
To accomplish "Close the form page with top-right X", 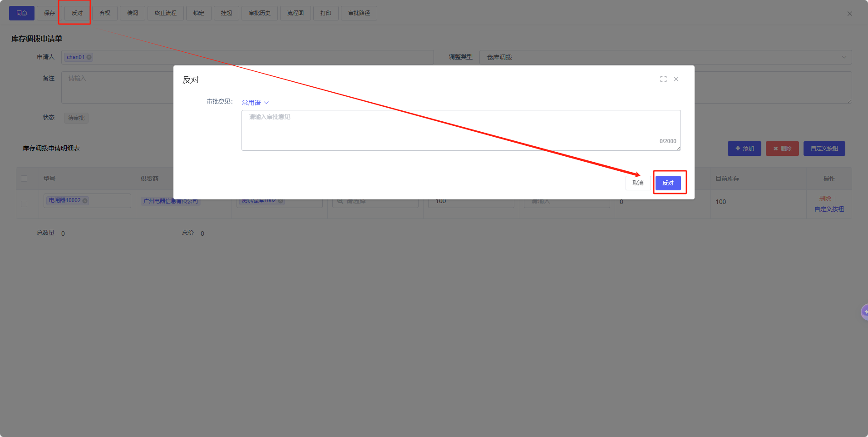I will 849,14.
